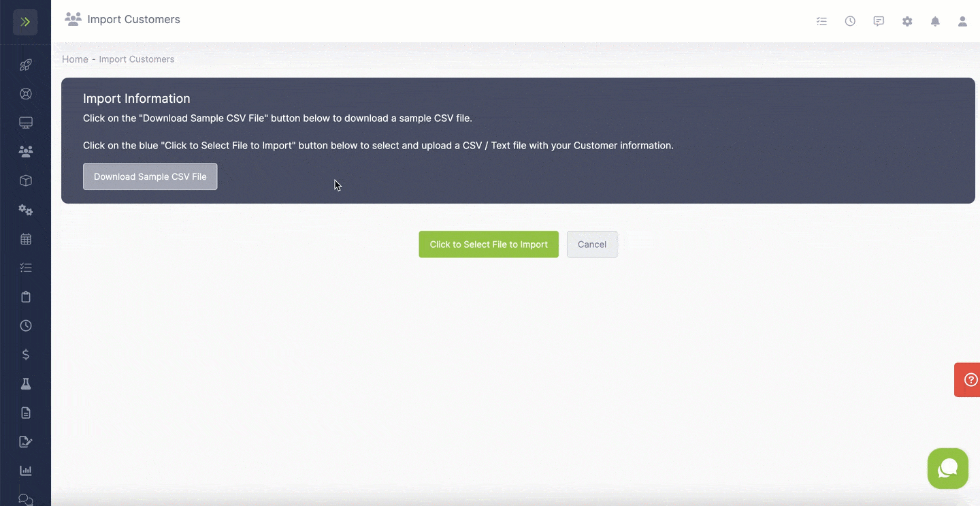Screen dimensions: 980x506
Task: Open the user profile icon in the top bar
Action: tap(962, 21)
